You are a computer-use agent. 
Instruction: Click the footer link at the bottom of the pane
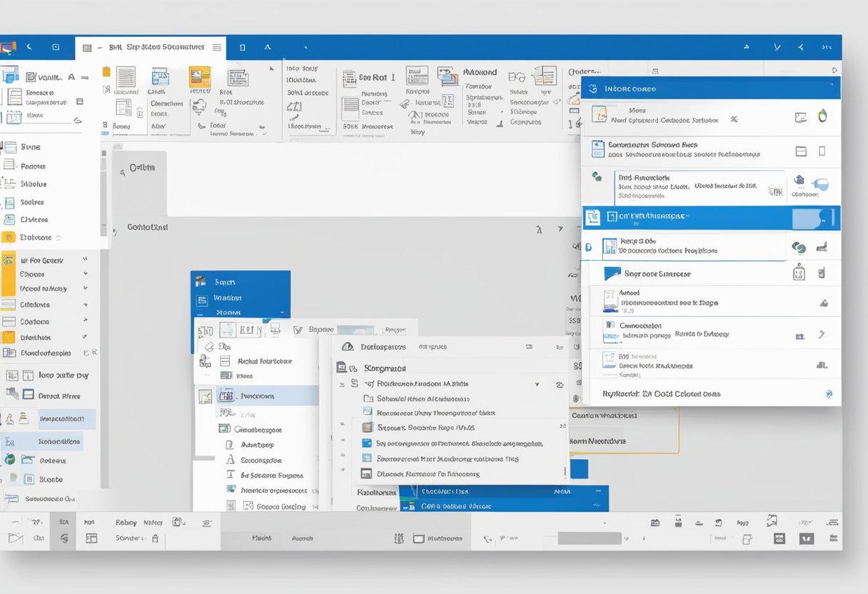[662, 394]
